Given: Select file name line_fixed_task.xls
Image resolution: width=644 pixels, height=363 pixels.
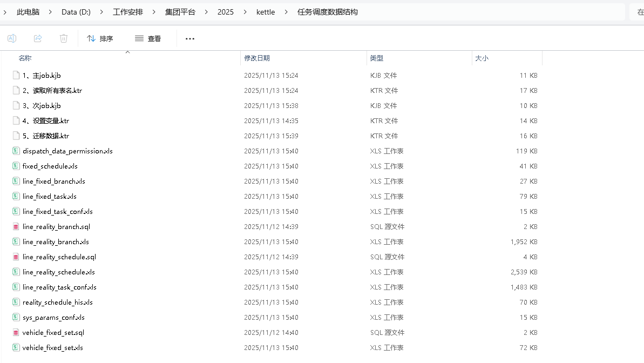Looking at the screenshot, I should tap(50, 197).
